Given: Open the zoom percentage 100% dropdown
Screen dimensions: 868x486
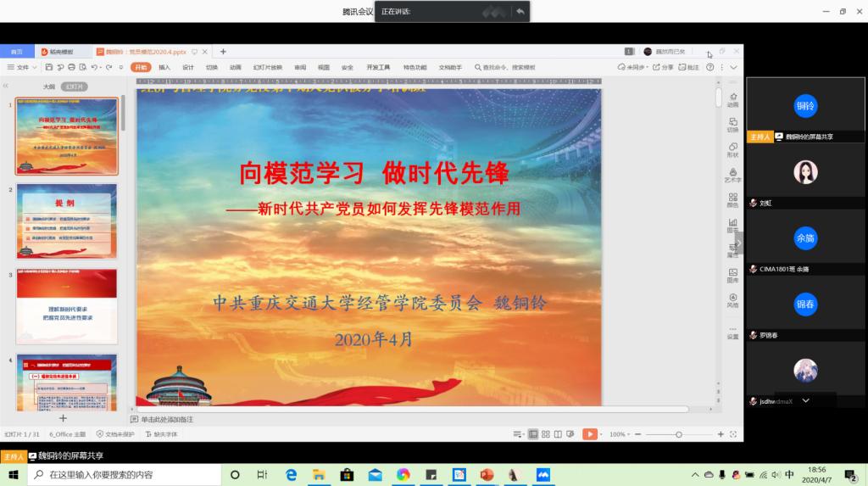Looking at the screenshot, I should point(620,434).
